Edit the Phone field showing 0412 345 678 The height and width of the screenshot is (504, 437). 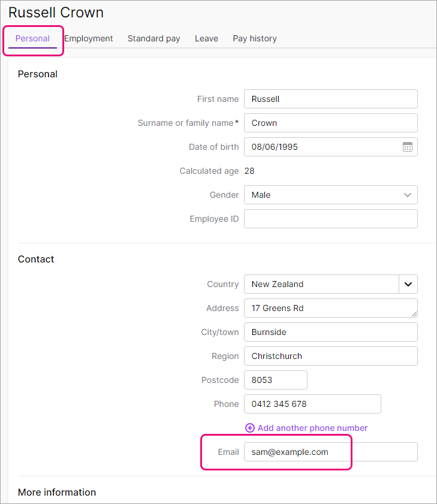click(312, 404)
